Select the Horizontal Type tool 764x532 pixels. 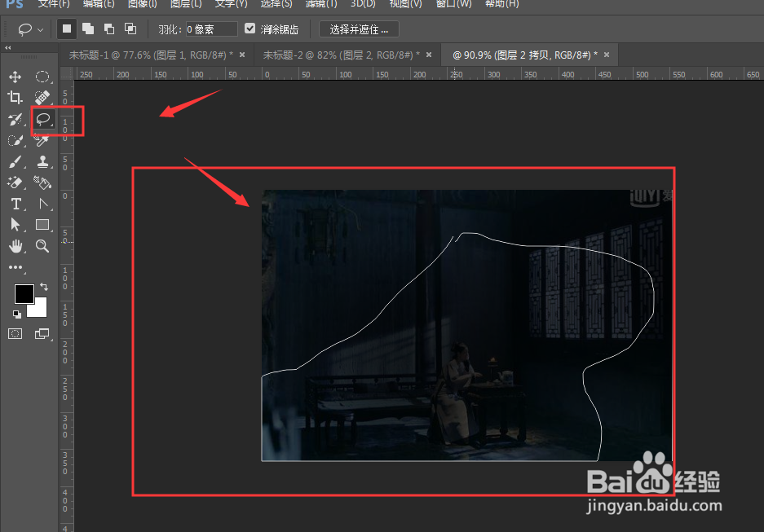(15, 204)
